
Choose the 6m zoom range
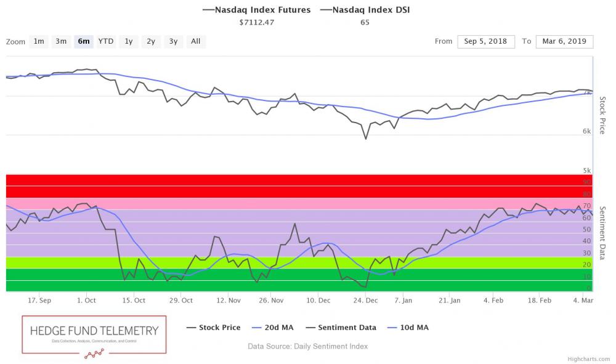click(x=84, y=41)
